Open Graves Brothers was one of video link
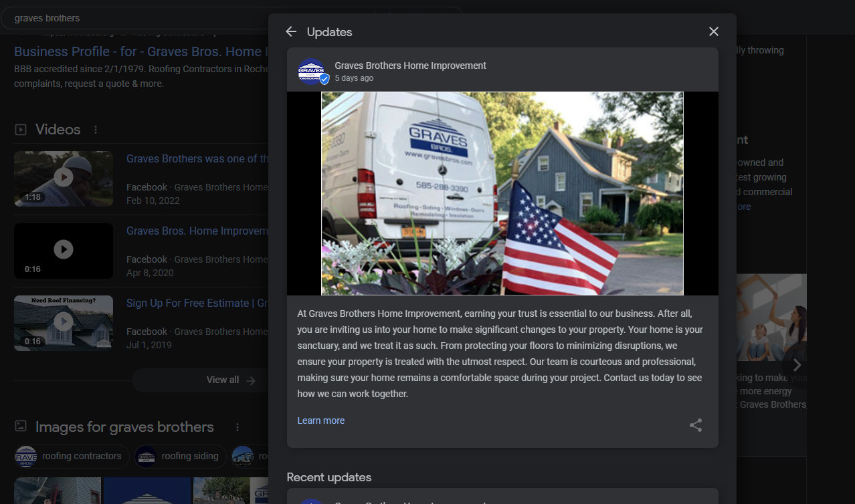The width and height of the screenshot is (855, 504). pos(197,158)
